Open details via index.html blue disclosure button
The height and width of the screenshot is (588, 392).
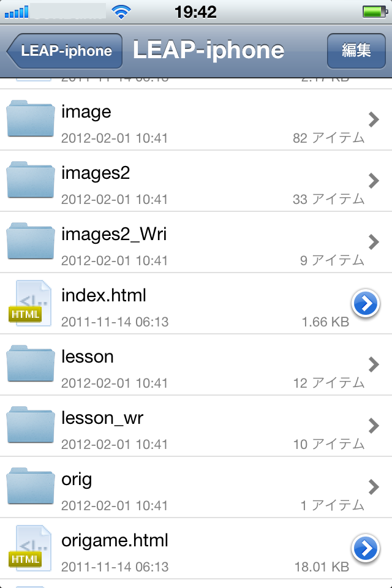(366, 303)
